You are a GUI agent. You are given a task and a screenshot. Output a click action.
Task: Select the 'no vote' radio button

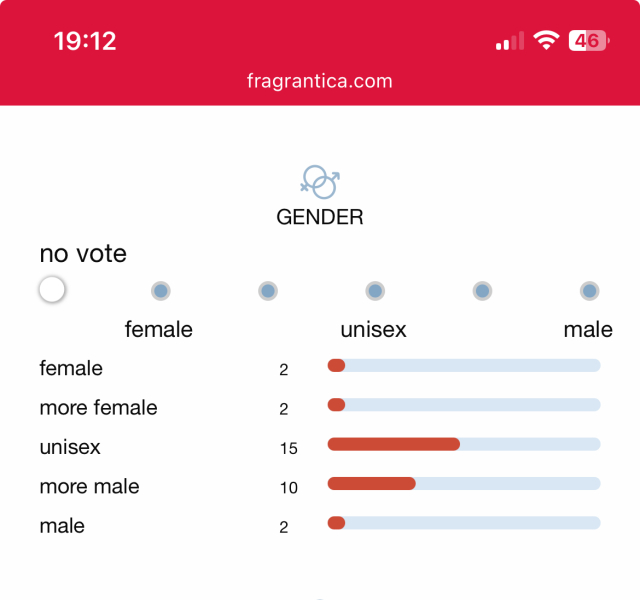(x=52, y=290)
